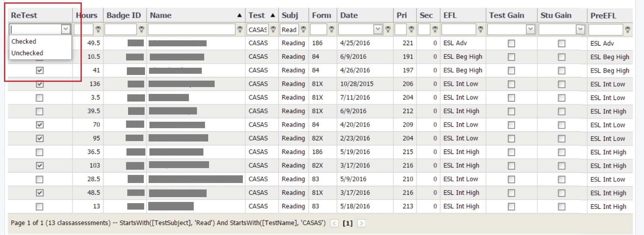
Task: Click filter icon beside Date filter
Action: coord(388,29)
